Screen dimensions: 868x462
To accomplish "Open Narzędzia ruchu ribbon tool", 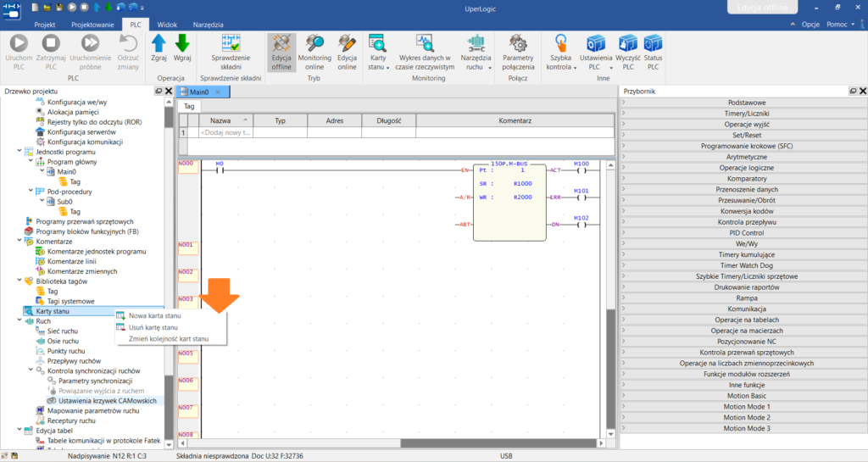I will click(476, 52).
